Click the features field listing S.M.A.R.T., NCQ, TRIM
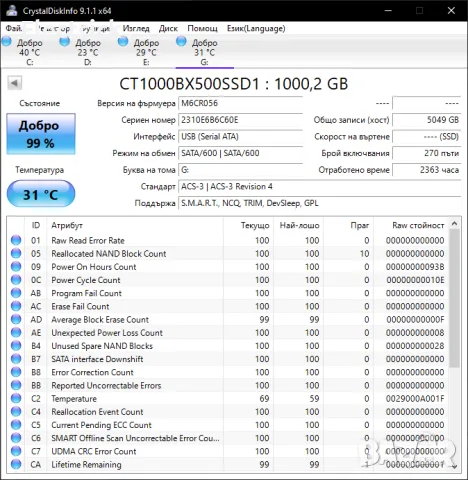 320,203
